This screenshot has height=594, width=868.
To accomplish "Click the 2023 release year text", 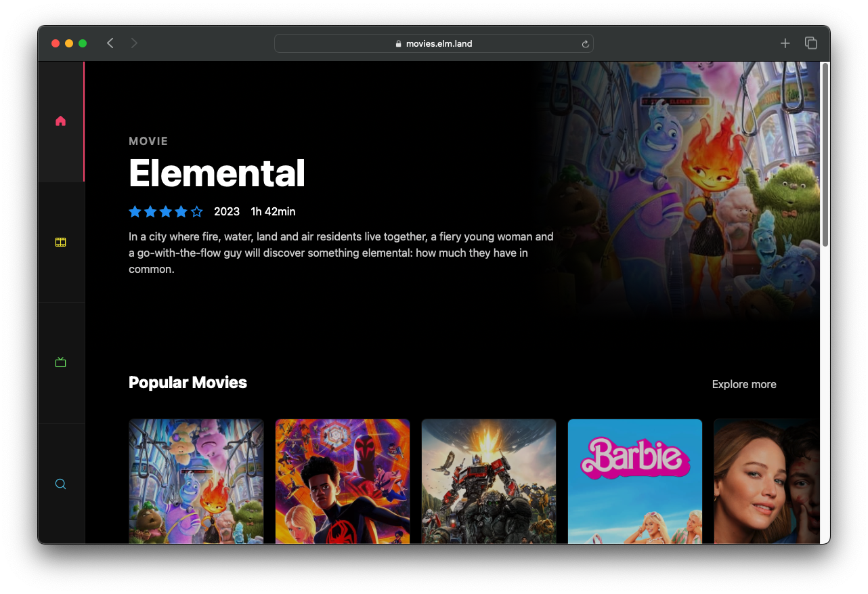I will point(227,211).
